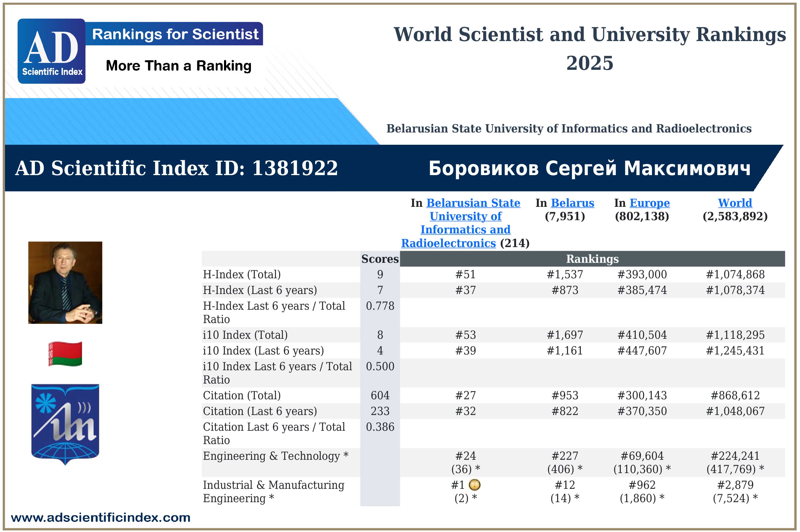
Task: Click the Rankings header bar
Action: pyautogui.click(x=592, y=259)
